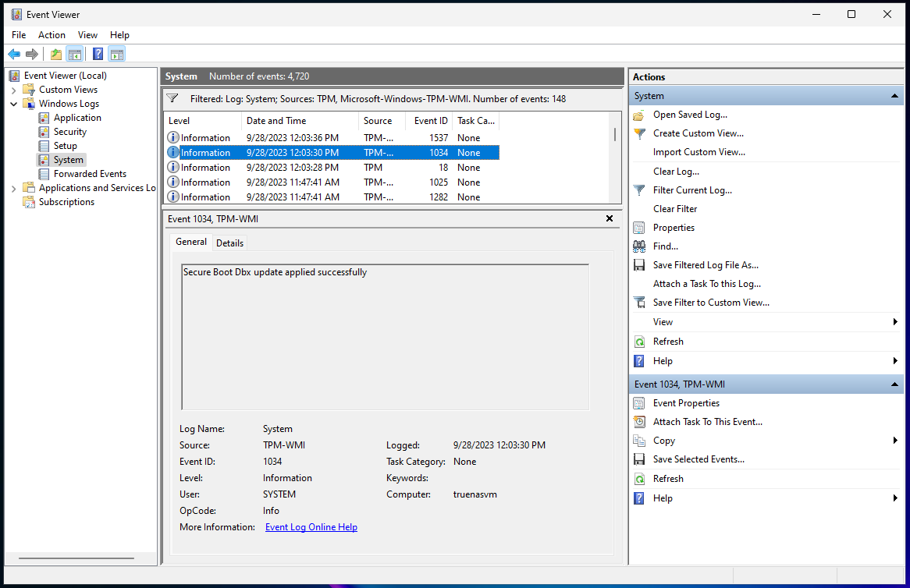The height and width of the screenshot is (588, 910).
Task: Open the View submenu arrow in Actions
Action: (895, 322)
